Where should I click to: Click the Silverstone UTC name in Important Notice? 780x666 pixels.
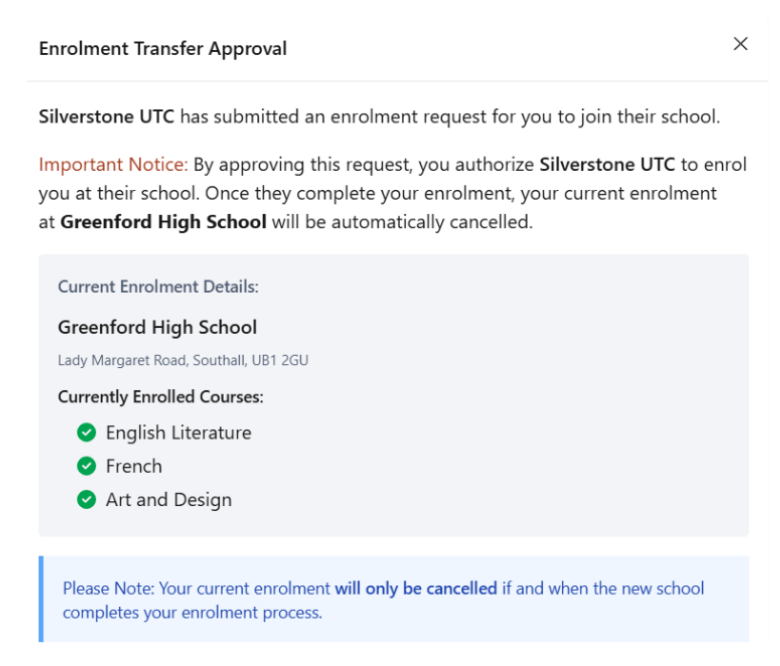pos(607,165)
